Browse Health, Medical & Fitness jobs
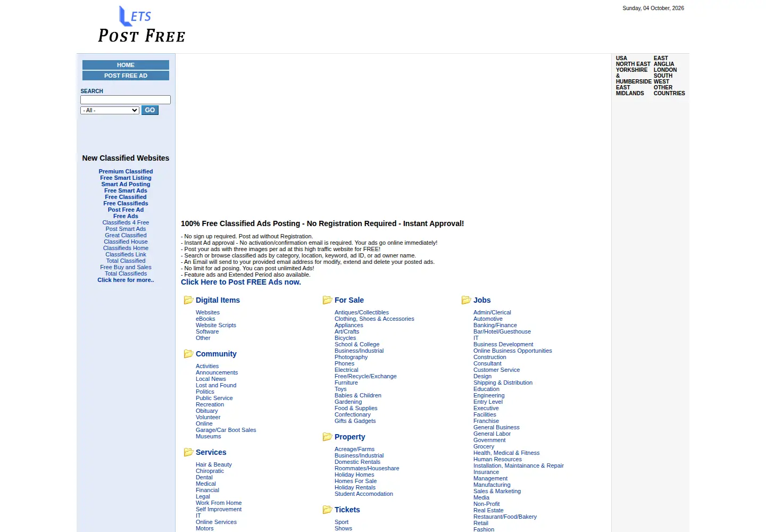The height and width of the screenshot is (532, 766). (x=506, y=453)
